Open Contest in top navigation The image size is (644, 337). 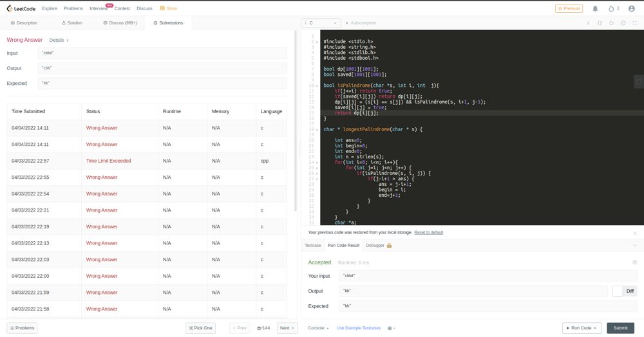(122, 8)
